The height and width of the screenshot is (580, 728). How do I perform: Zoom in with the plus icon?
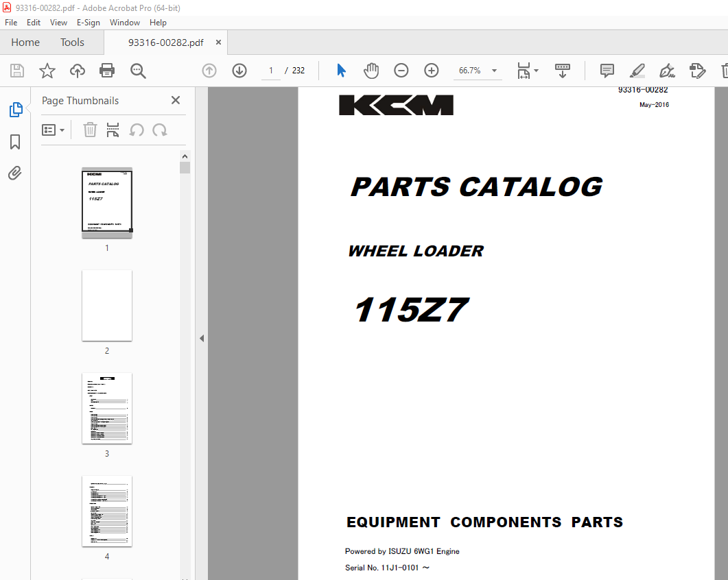coord(432,71)
